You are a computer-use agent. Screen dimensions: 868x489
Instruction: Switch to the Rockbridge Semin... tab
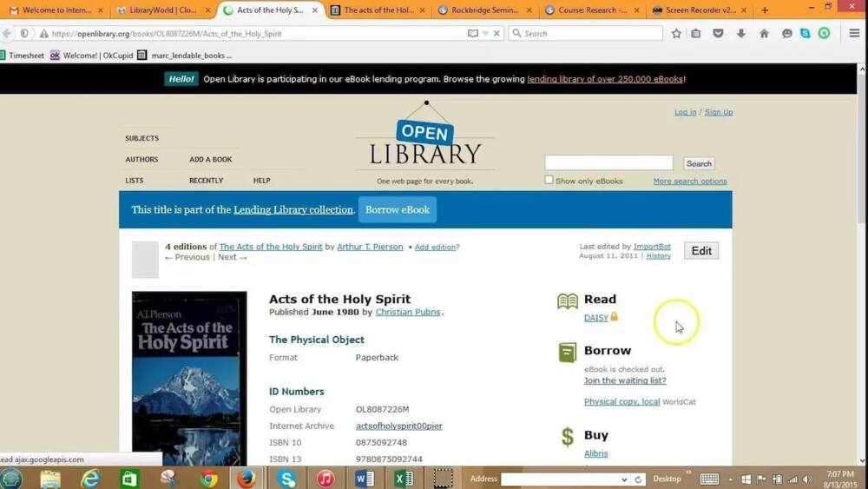pyautogui.click(x=485, y=10)
